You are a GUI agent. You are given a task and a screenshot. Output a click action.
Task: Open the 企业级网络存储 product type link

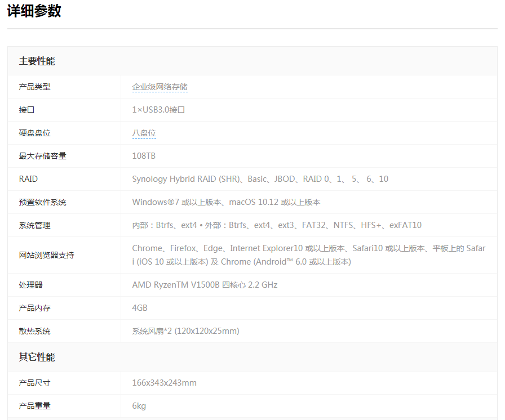[160, 87]
